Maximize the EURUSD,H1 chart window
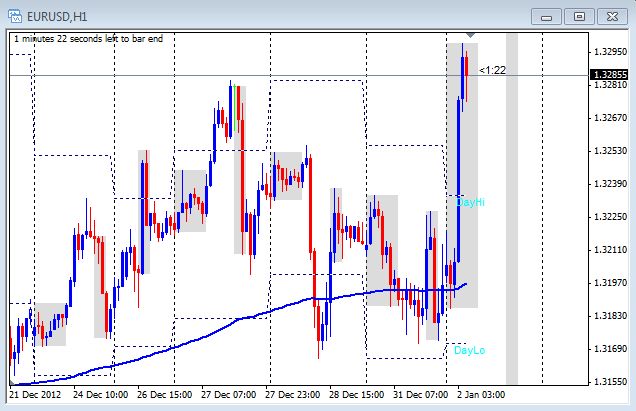 (x=579, y=17)
